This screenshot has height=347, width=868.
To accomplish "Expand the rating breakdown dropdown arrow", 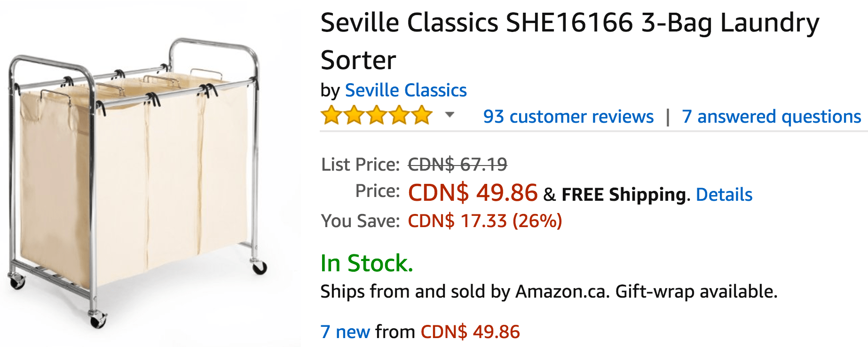I will (450, 115).
